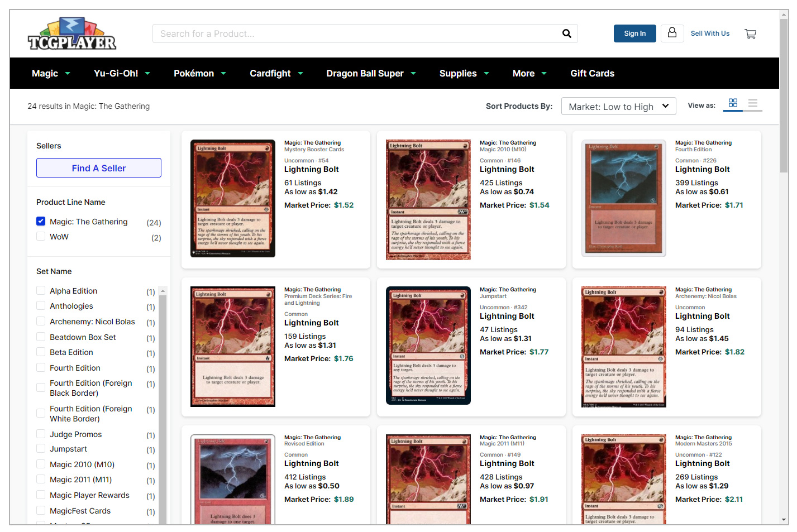
Task: Open the Gift Cards page
Action: pyautogui.click(x=592, y=73)
